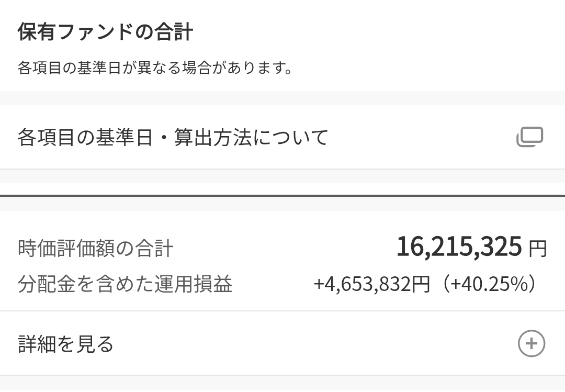Click the 各項目 word in the link row
Screen dimensions: 565x392
tap(47, 138)
